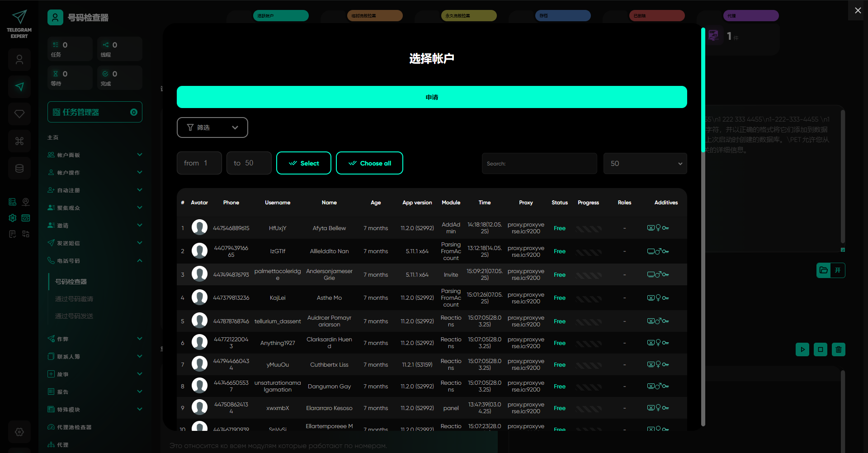Click the trash delete icon at right
868x453 pixels.
[x=838, y=349]
